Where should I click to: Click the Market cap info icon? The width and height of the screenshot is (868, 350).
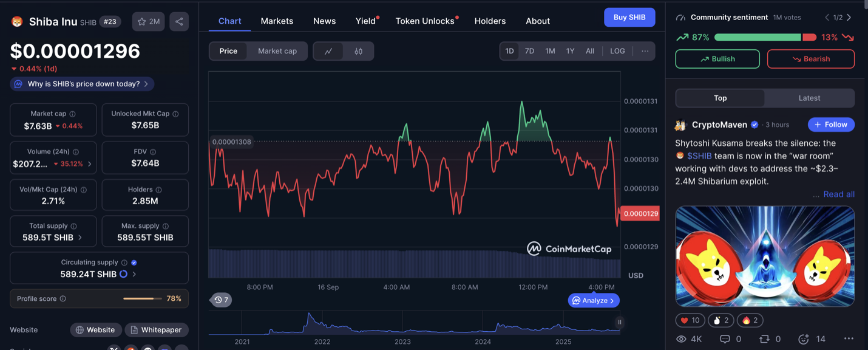[73, 114]
